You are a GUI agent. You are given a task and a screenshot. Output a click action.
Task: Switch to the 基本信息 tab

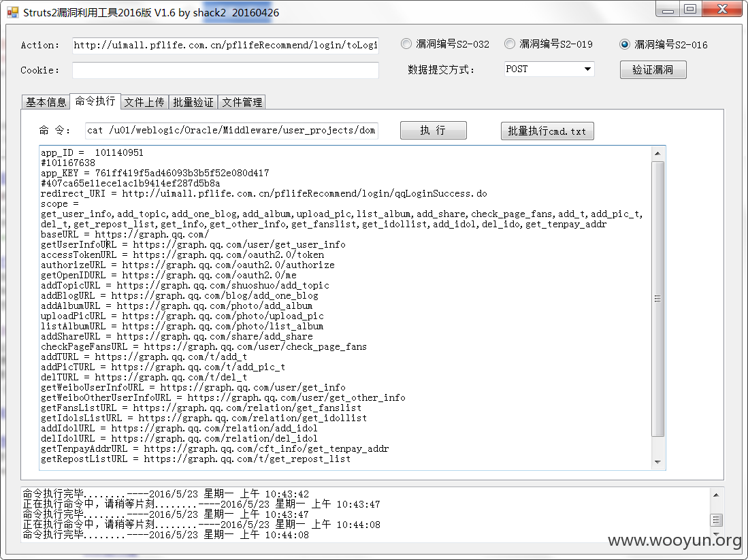pos(46,102)
